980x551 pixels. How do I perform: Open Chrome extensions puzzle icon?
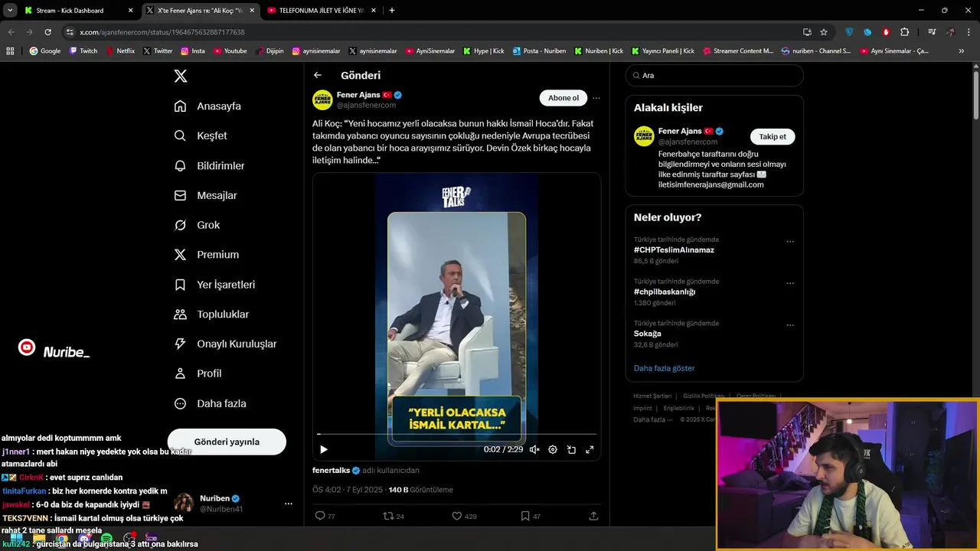pyautogui.click(x=905, y=32)
